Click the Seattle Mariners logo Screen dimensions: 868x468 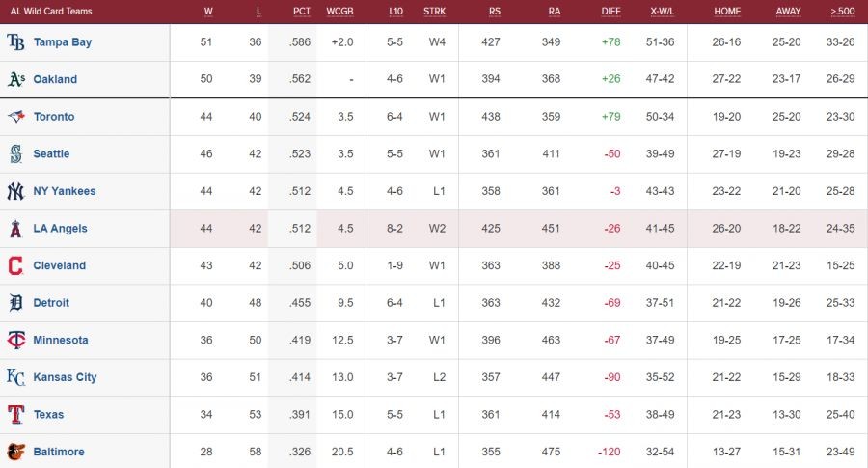[x=15, y=153]
